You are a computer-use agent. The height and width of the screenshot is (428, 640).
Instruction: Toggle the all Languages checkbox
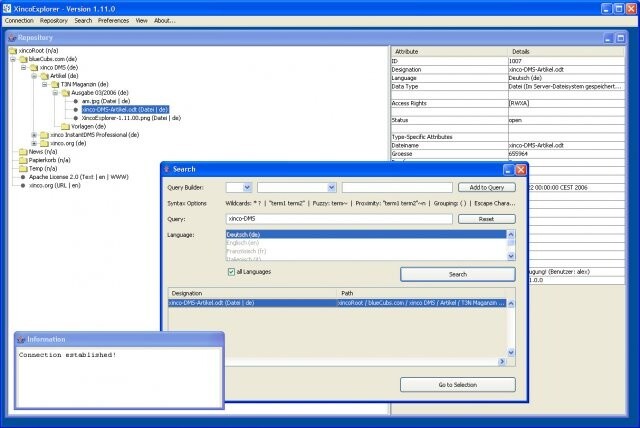click(231, 272)
